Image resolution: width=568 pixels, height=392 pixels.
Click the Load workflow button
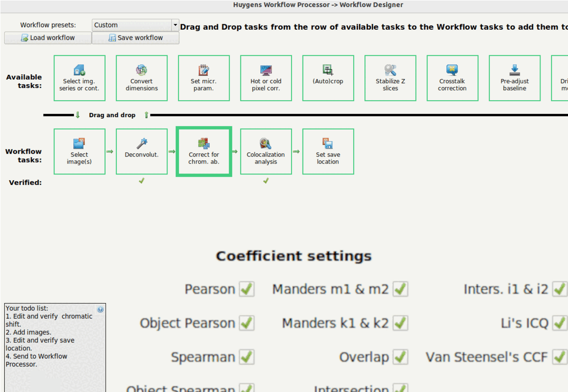click(x=48, y=38)
